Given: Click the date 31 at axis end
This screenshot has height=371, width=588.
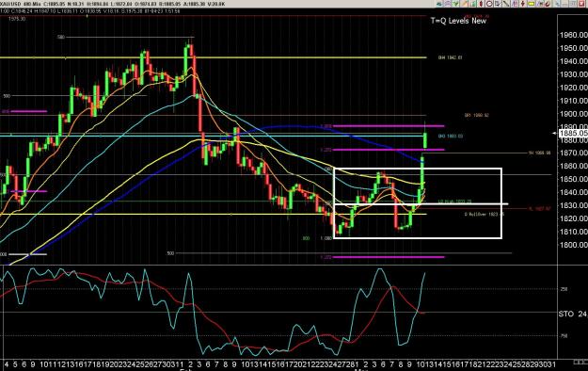Looking at the screenshot, I should (551, 364).
